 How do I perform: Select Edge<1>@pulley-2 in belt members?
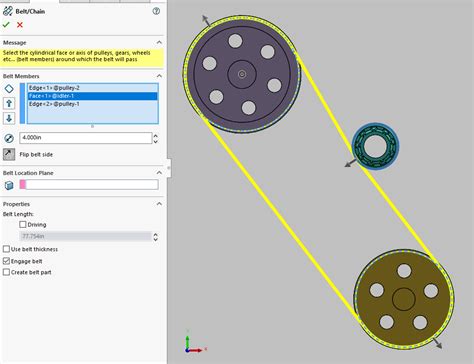coord(93,88)
